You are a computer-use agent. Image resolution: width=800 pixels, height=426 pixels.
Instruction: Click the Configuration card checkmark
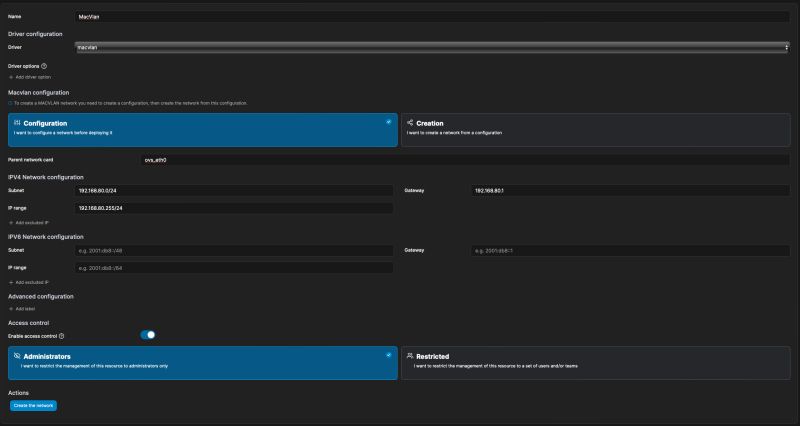pyautogui.click(x=389, y=122)
